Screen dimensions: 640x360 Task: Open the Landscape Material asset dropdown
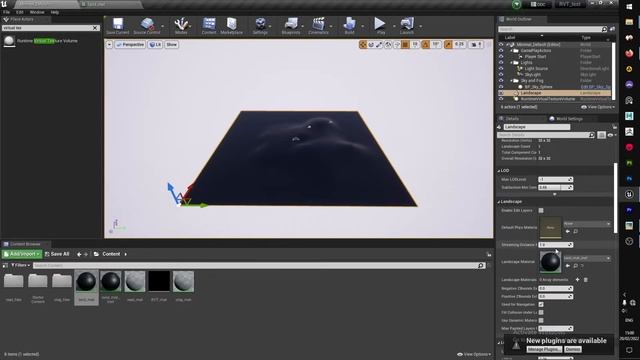pyautogui.click(x=587, y=258)
